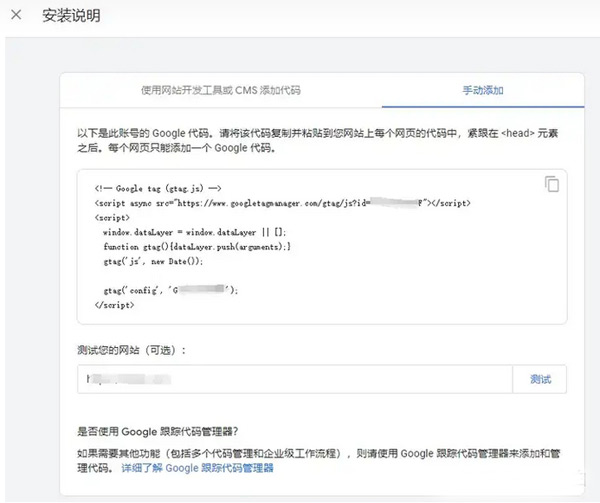
Task: Click the 如果需要其他功能 description paragraph
Action: click(x=318, y=461)
